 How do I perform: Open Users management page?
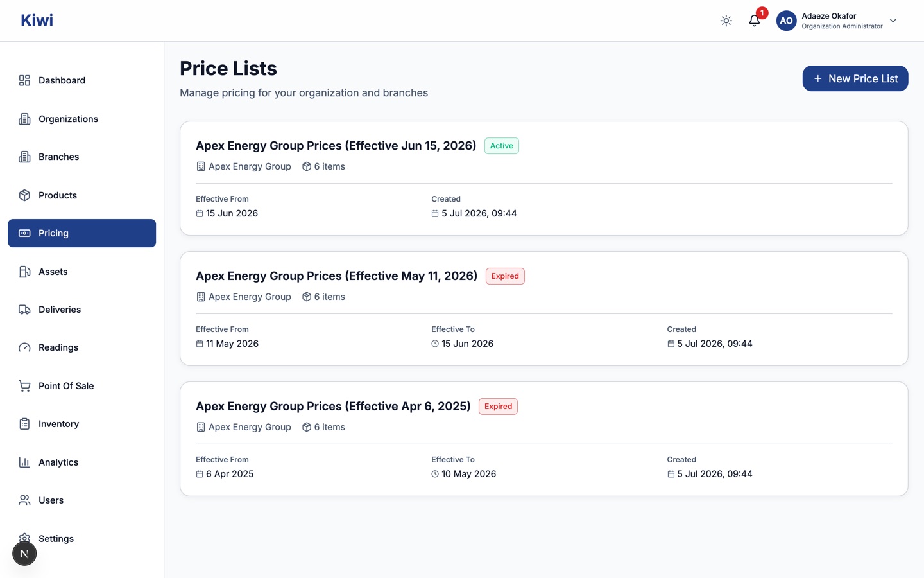(x=81, y=500)
